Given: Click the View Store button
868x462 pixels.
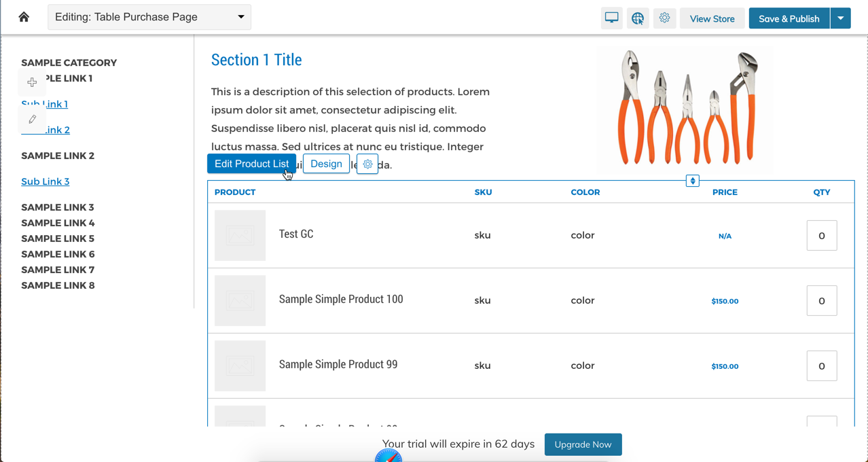Looking at the screenshot, I should [x=712, y=18].
